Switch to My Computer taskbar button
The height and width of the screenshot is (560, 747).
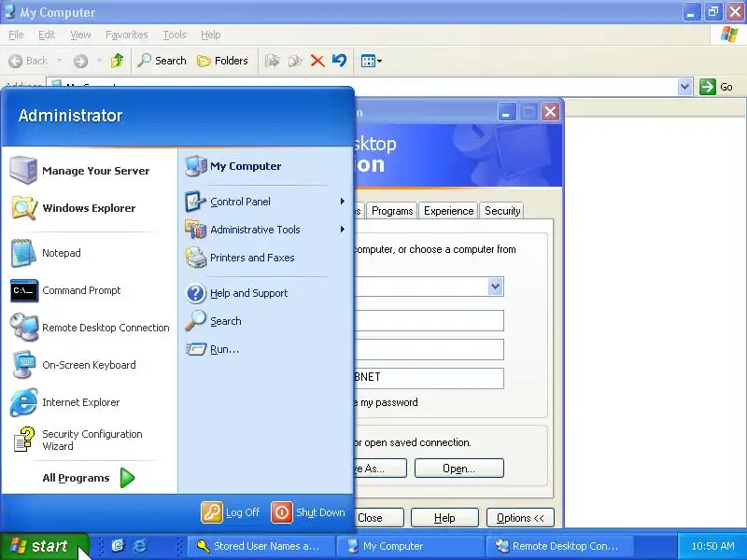point(410,546)
